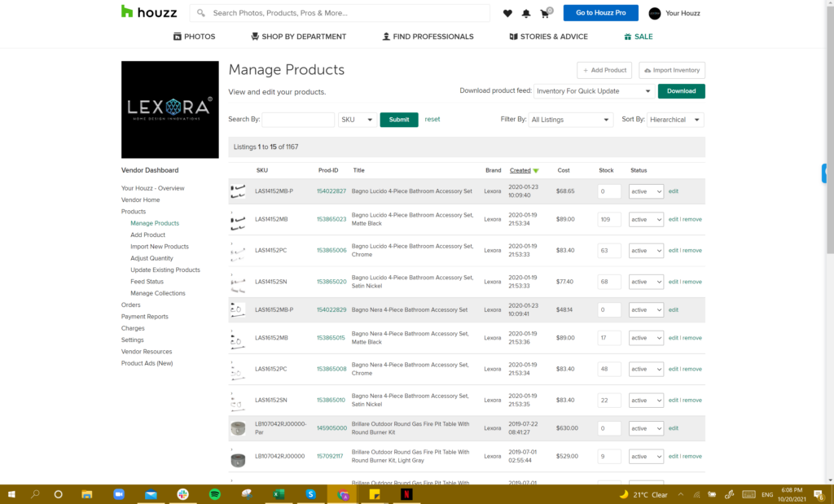Open Prod-ID 154022827 link

[x=331, y=191]
